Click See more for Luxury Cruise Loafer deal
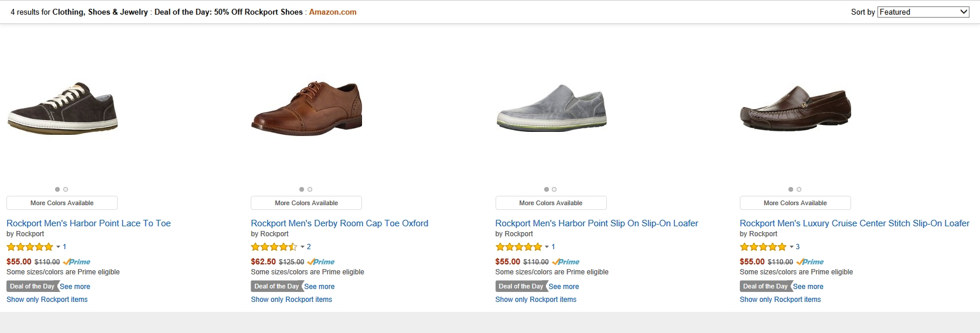The height and width of the screenshot is (333, 980). (x=808, y=287)
